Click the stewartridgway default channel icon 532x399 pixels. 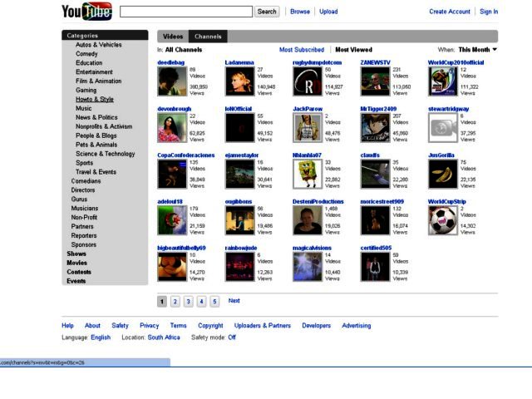tap(442, 128)
